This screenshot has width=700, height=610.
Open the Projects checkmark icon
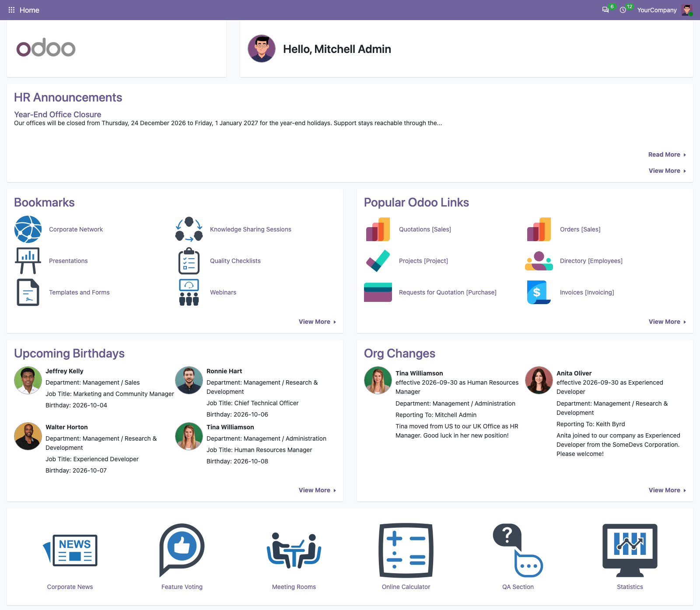378,261
